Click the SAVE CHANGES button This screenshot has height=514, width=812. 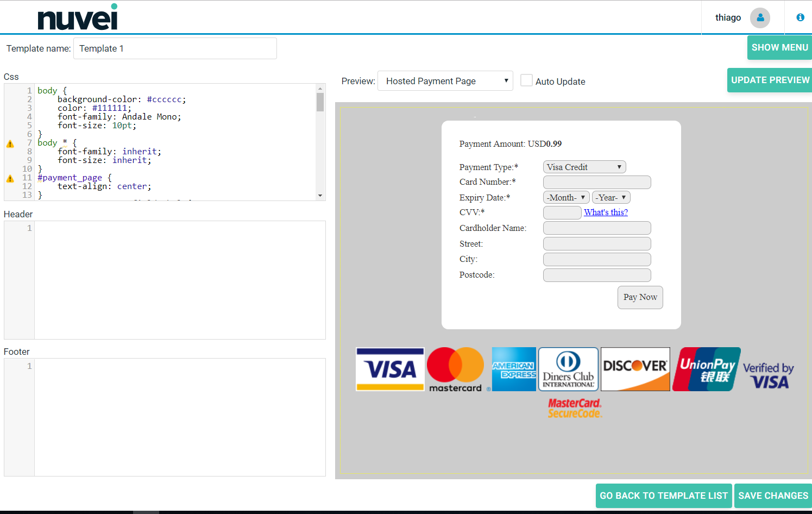point(773,496)
